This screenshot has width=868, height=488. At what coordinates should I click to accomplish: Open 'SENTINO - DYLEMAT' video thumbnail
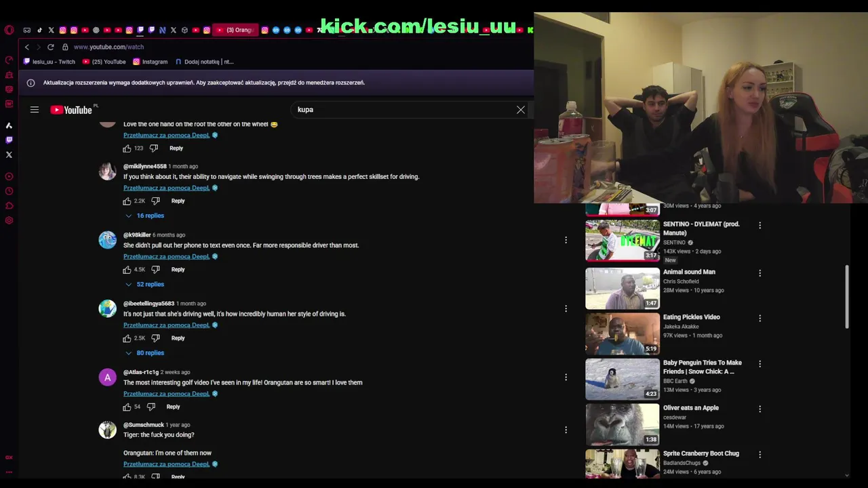click(x=623, y=241)
